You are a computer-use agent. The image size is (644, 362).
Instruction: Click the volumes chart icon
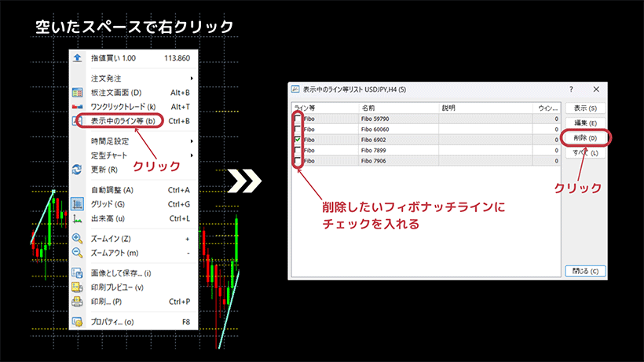[x=77, y=219]
